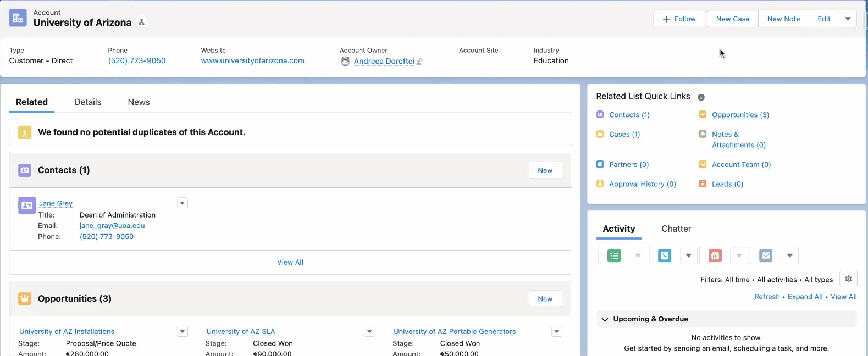Open Account Team (0) quick link

click(x=742, y=164)
